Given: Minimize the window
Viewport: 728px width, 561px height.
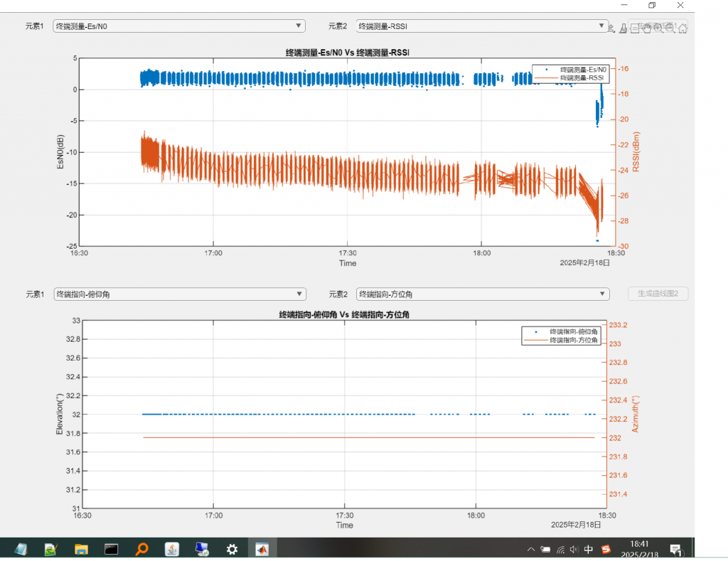Looking at the screenshot, I should (624, 5).
